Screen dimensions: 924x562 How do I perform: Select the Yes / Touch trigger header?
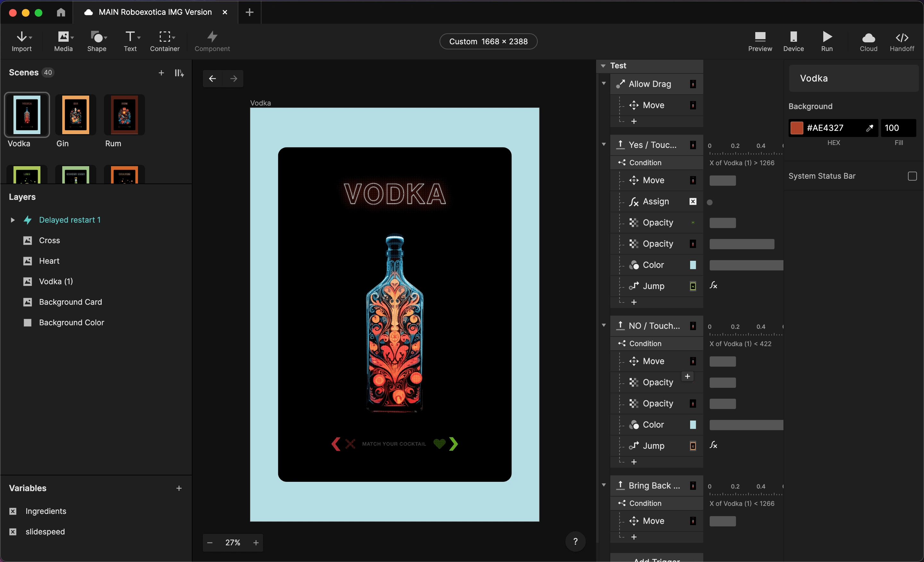tap(656, 145)
